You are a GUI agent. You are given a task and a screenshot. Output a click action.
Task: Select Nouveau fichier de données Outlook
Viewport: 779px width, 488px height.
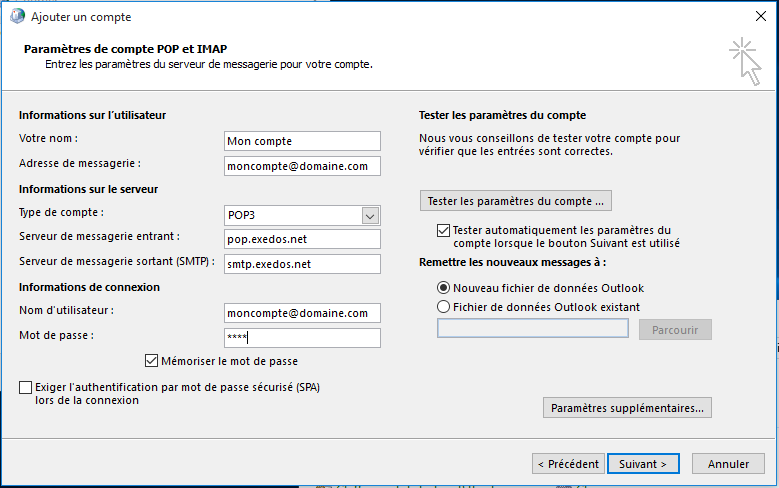[444, 288]
